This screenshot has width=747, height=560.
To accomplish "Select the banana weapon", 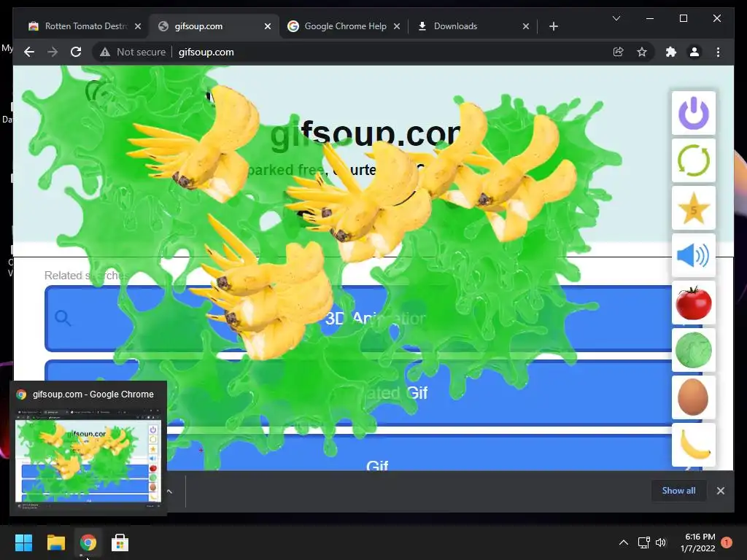I will [694, 445].
